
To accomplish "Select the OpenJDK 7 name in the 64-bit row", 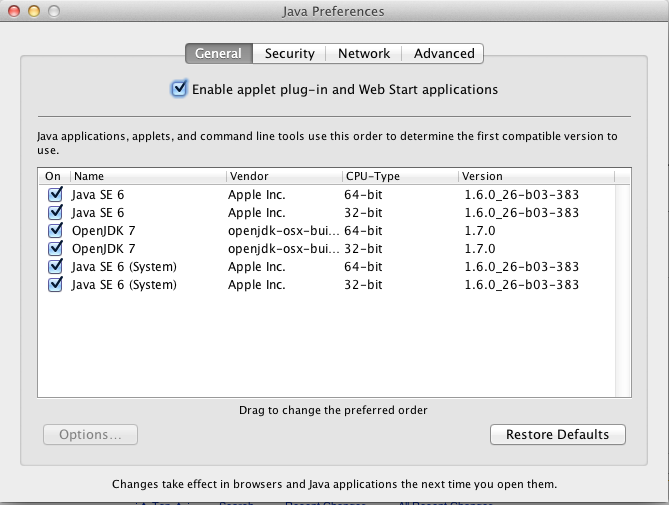I will click(103, 231).
